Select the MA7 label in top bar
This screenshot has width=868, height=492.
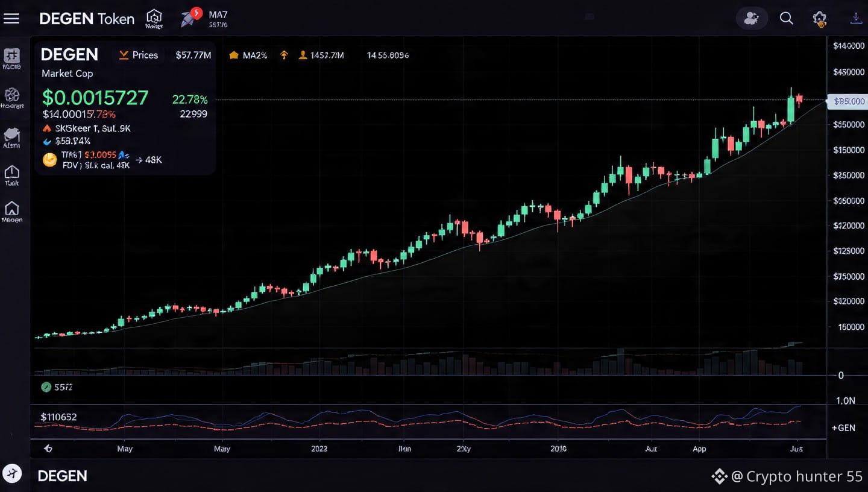tap(218, 14)
